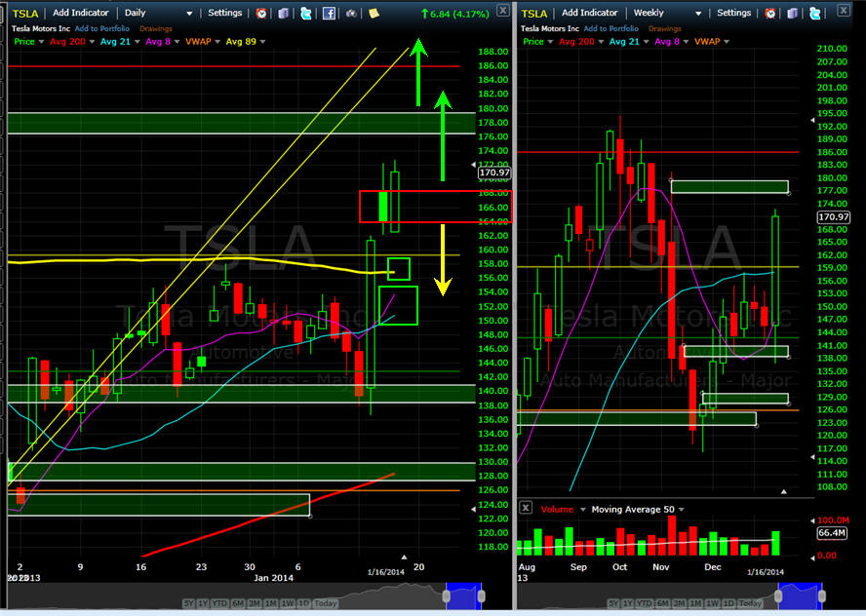Open Settings in Weekly chart

point(733,13)
